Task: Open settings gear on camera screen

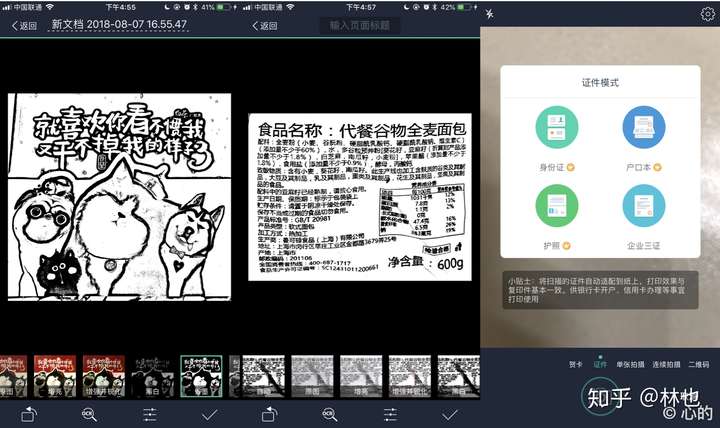Action: tap(708, 14)
